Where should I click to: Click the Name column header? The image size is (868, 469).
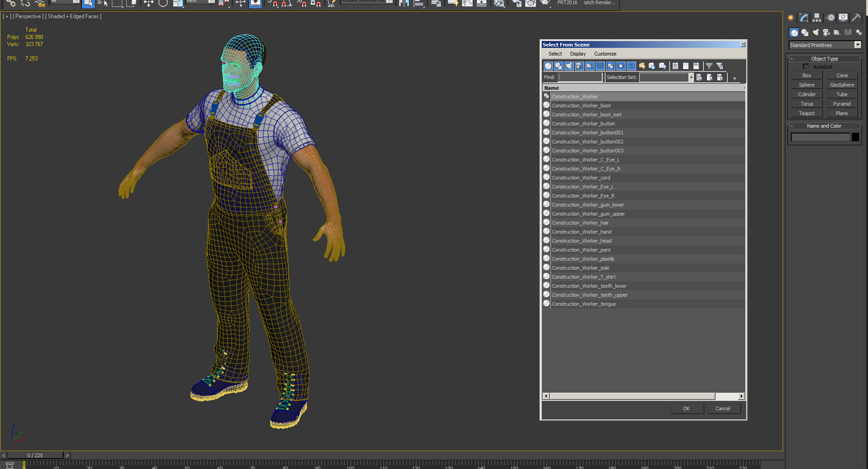coord(643,88)
